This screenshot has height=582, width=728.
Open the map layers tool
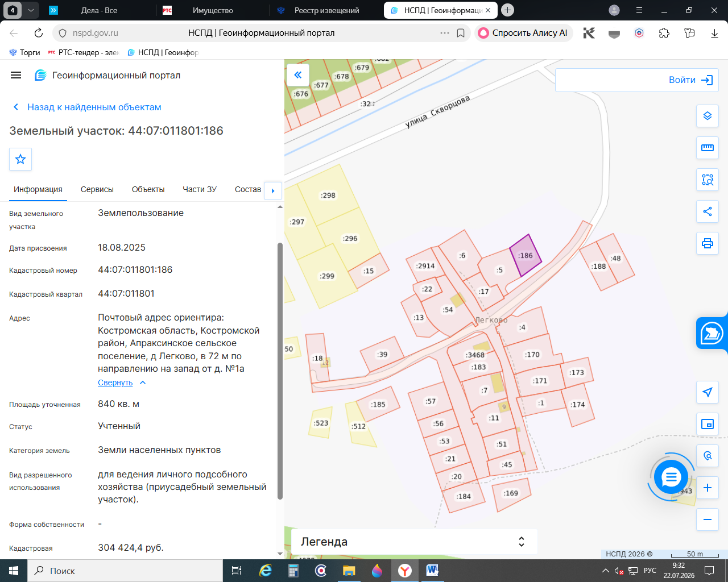708,116
